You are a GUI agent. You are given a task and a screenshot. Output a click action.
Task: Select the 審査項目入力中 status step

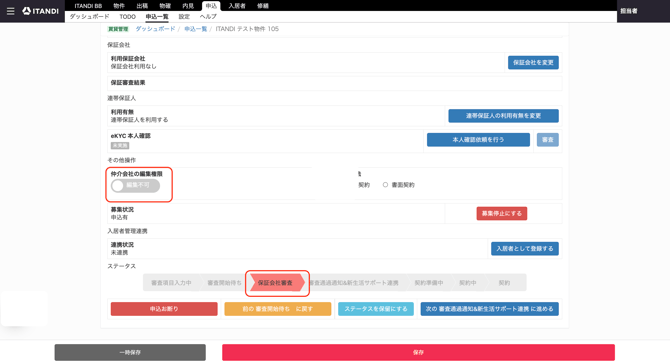[x=171, y=283]
